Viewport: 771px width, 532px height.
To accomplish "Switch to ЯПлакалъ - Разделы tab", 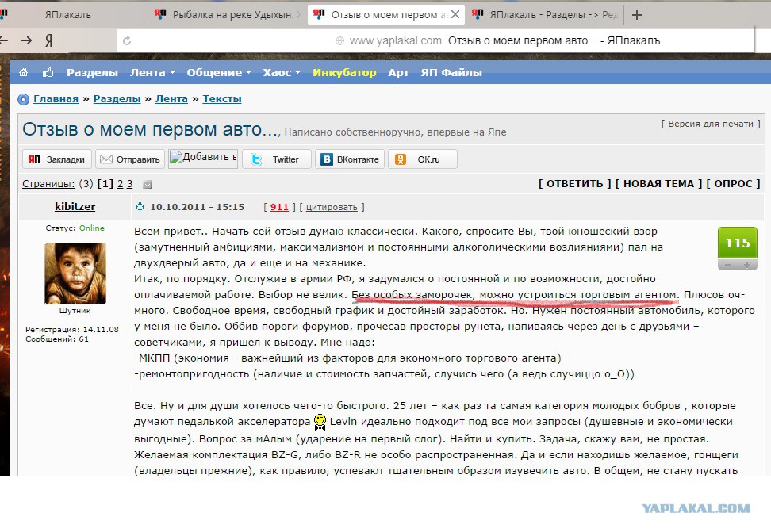I will pos(545,15).
